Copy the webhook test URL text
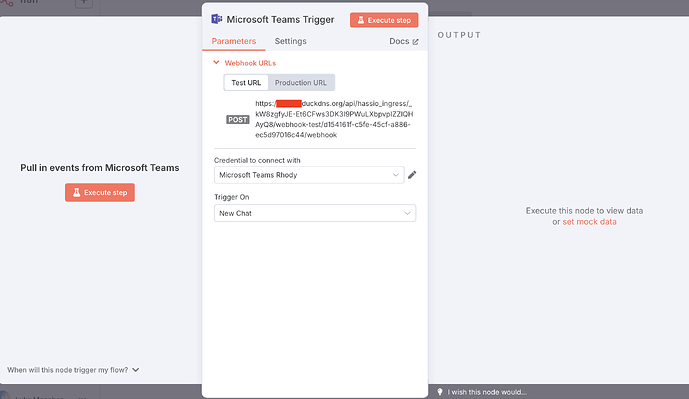689x399 pixels. click(x=334, y=119)
